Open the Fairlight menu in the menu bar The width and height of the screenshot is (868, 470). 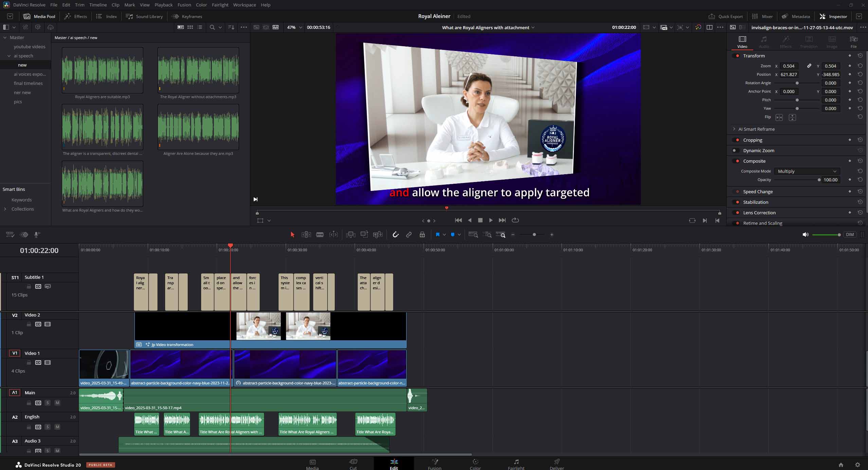coord(220,5)
